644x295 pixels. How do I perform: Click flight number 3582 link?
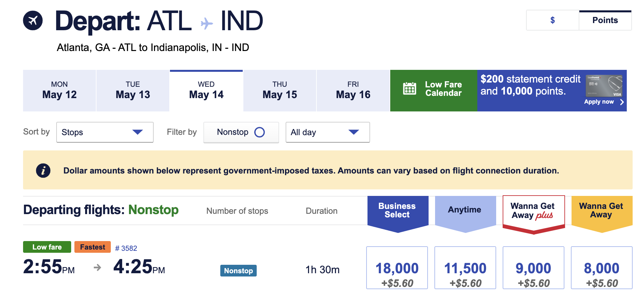[126, 248]
